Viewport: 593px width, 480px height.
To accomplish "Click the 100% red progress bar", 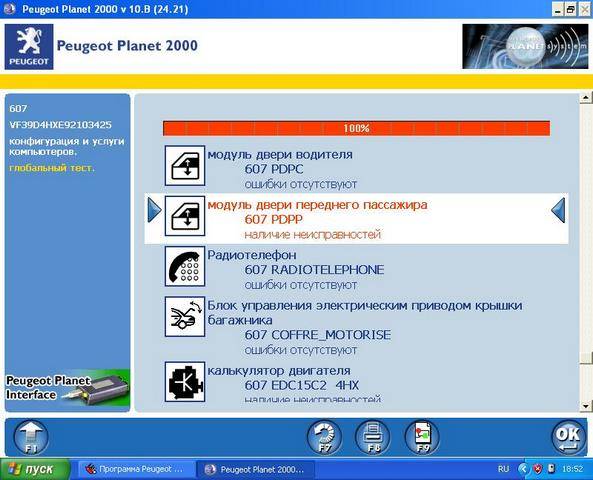I will 356,128.
